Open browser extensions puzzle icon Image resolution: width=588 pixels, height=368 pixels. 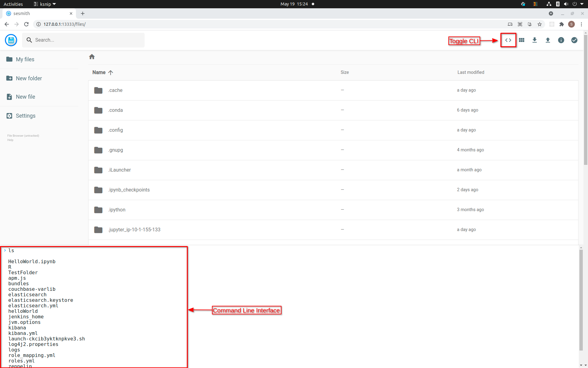[562, 24]
